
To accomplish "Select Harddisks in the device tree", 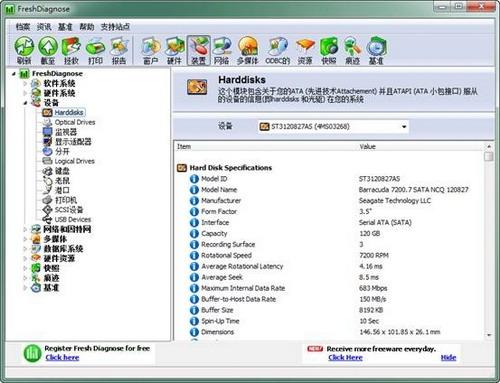I will coord(69,112).
